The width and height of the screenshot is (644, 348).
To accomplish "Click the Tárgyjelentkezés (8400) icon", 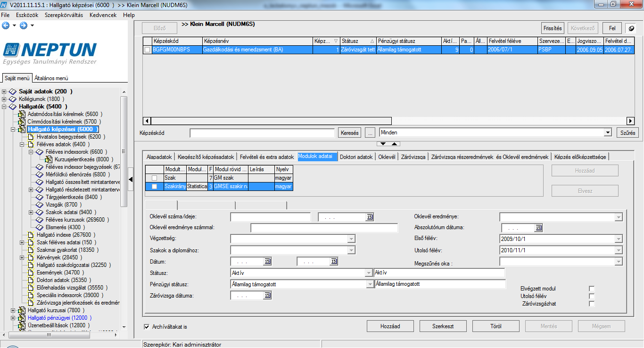I will (40, 197).
